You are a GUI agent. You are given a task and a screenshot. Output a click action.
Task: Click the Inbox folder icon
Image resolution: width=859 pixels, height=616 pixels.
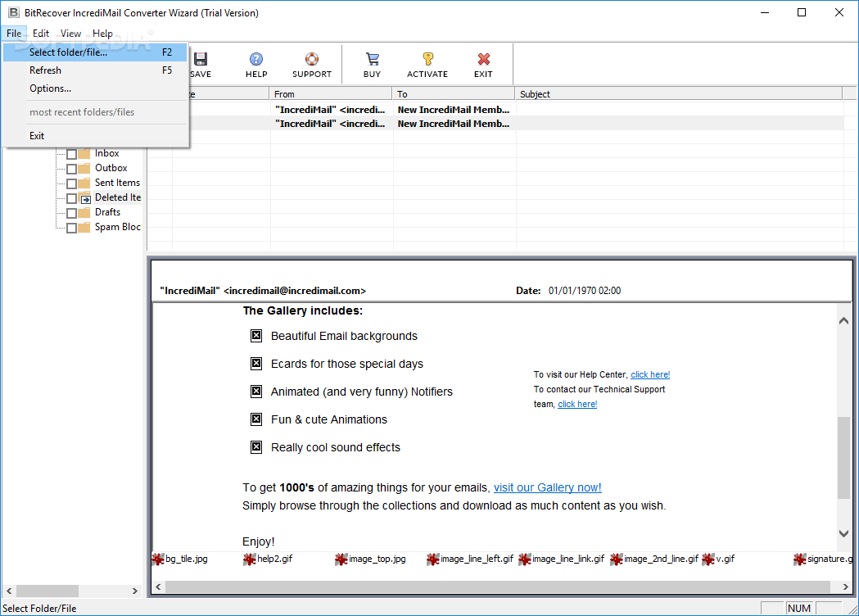(84, 153)
